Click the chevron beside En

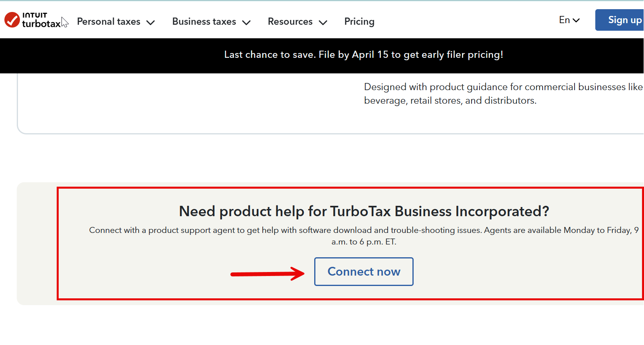(x=576, y=20)
